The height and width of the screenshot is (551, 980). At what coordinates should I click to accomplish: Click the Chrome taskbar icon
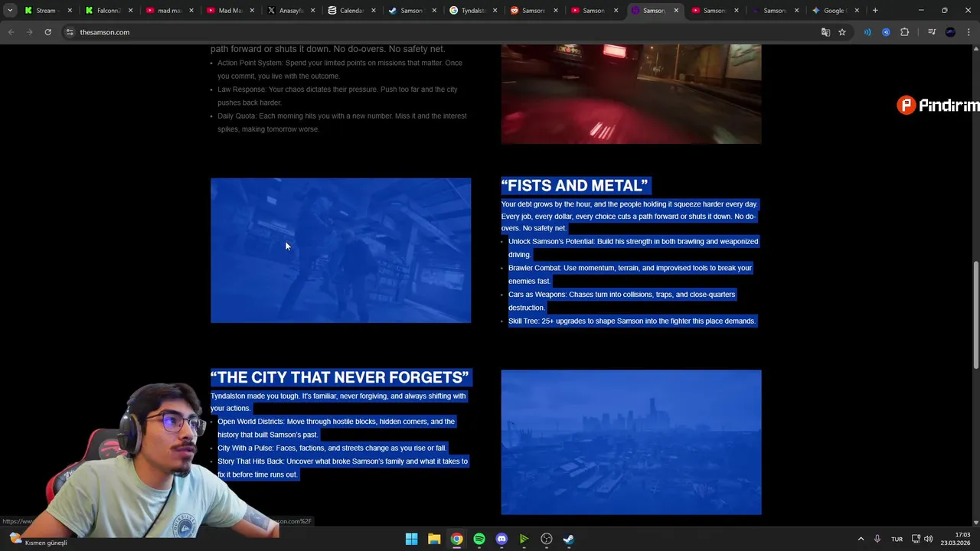tap(456, 539)
